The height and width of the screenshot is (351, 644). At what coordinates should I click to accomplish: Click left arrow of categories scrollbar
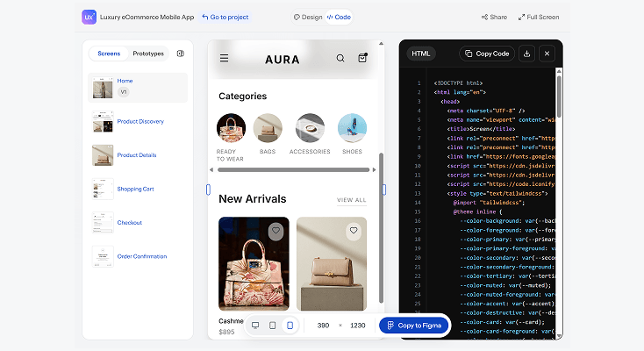click(211, 169)
